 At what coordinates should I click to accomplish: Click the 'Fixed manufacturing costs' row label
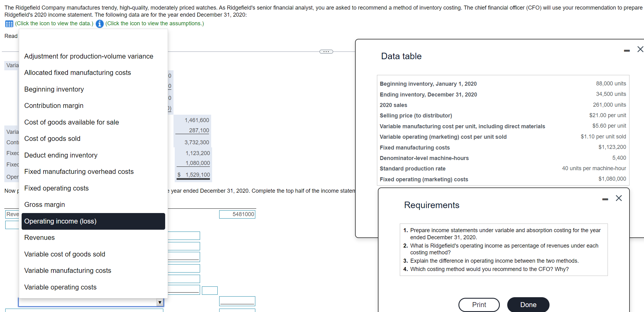[x=415, y=148]
